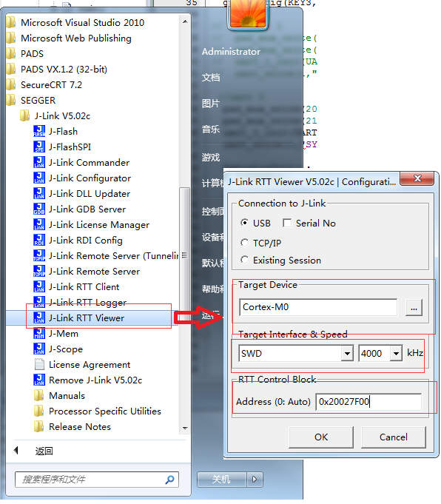Click RTT control block address field
Screen dimensions: 441x504
point(368,402)
